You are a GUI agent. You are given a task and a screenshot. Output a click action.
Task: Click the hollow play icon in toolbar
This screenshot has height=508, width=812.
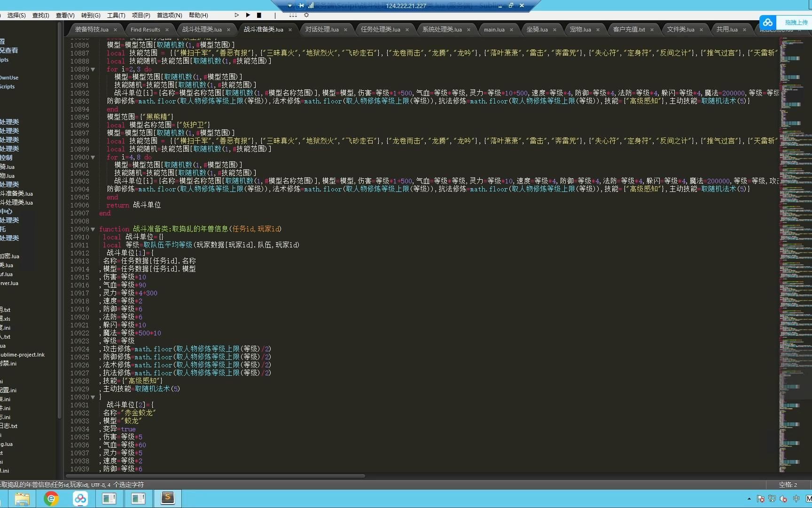(236, 15)
